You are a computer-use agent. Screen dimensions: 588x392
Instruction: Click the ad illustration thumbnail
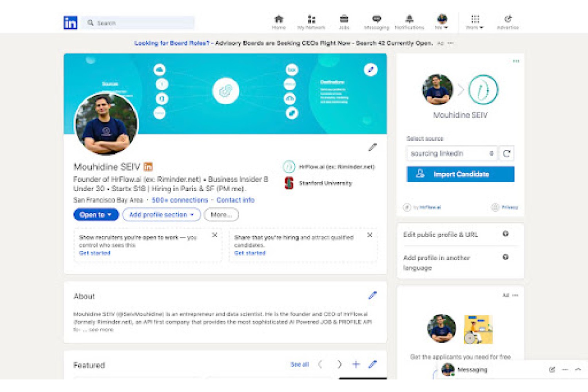[x=478, y=329]
